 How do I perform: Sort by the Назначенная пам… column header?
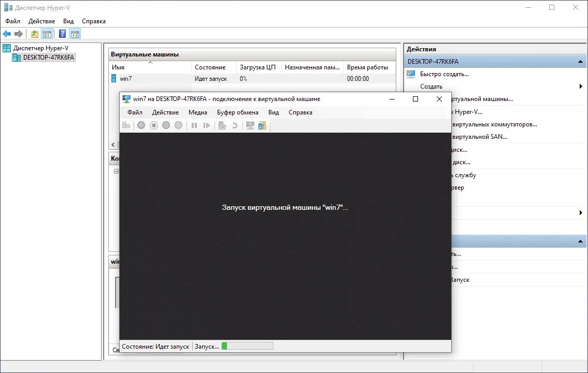[x=312, y=67]
